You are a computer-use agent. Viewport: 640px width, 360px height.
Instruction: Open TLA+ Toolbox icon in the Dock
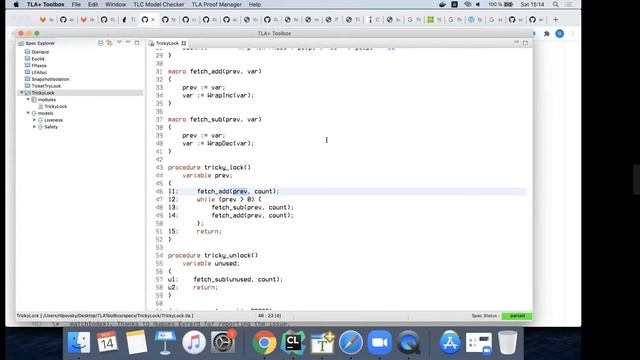pyautogui.click(x=322, y=342)
